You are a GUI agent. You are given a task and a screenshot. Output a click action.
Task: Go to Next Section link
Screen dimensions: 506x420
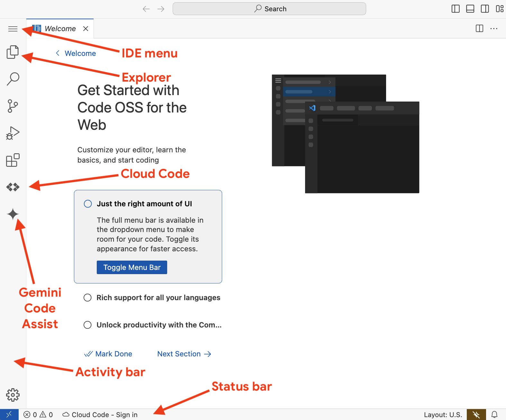pos(184,354)
